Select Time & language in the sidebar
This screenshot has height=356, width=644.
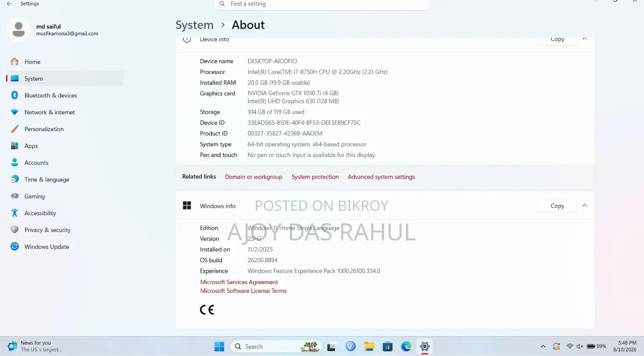[64, 179]
